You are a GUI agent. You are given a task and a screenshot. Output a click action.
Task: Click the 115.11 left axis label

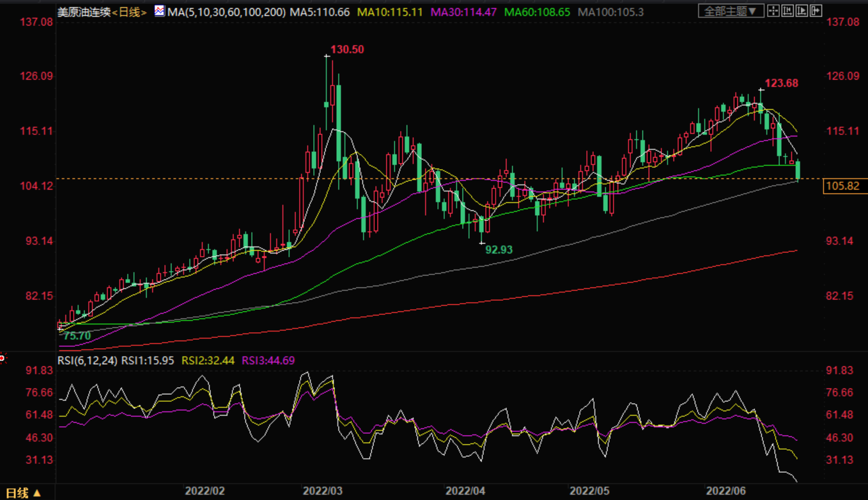tap(37, 131)
